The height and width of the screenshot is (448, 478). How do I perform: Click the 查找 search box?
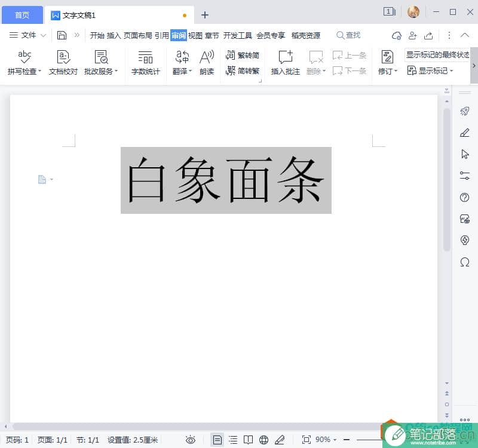tap(348, 35)
